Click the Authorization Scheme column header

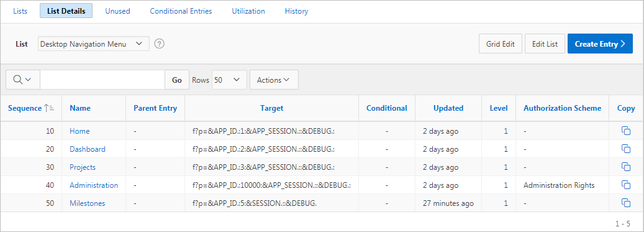tap(562, 108)
